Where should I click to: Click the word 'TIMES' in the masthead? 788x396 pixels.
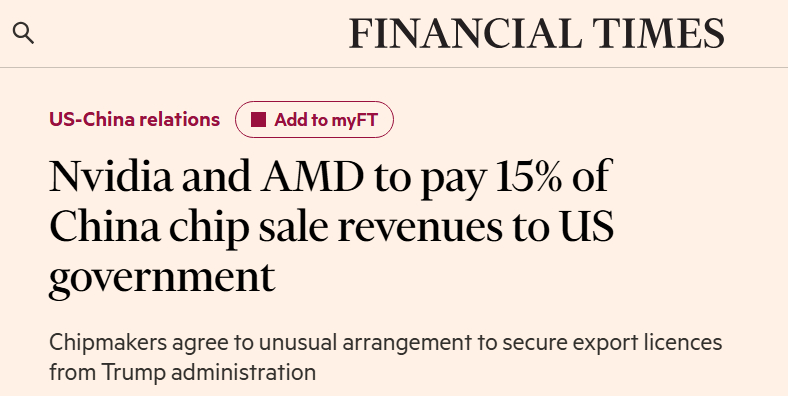point(658,34)
